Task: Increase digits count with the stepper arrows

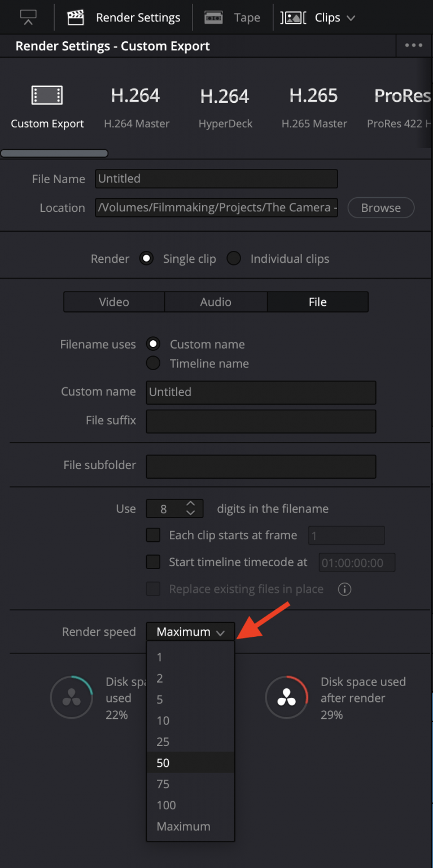Action: [191, 505]
